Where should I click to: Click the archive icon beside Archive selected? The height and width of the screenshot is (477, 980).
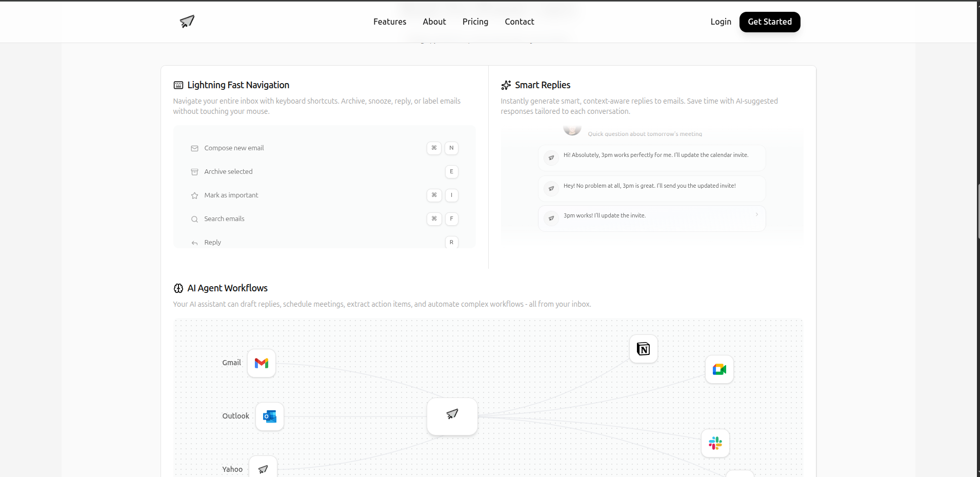click(194, 172)
